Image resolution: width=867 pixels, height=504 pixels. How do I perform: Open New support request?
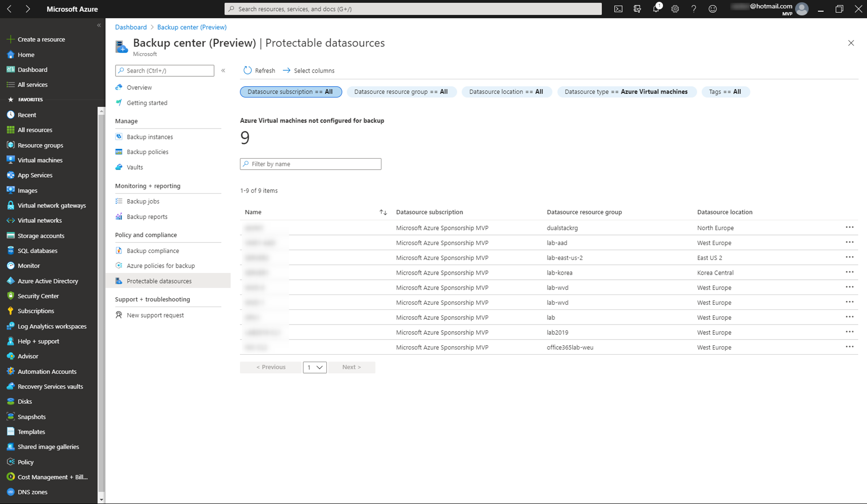click(155, 316)
